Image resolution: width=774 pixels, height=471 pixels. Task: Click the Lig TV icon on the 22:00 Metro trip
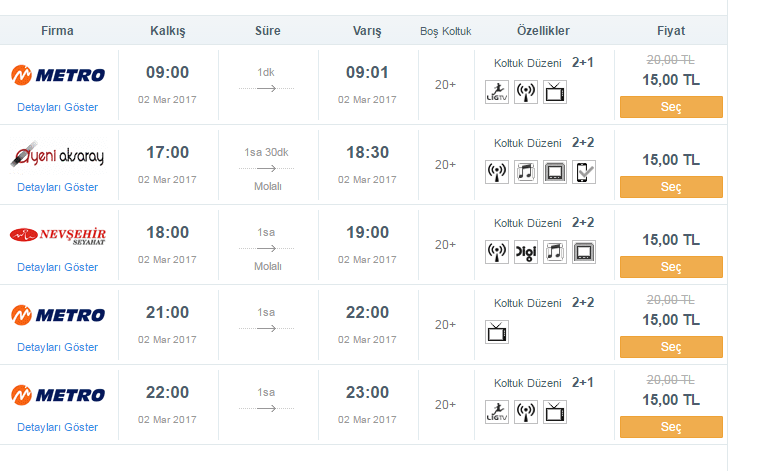pyautogui.click(x=497, y=411)
